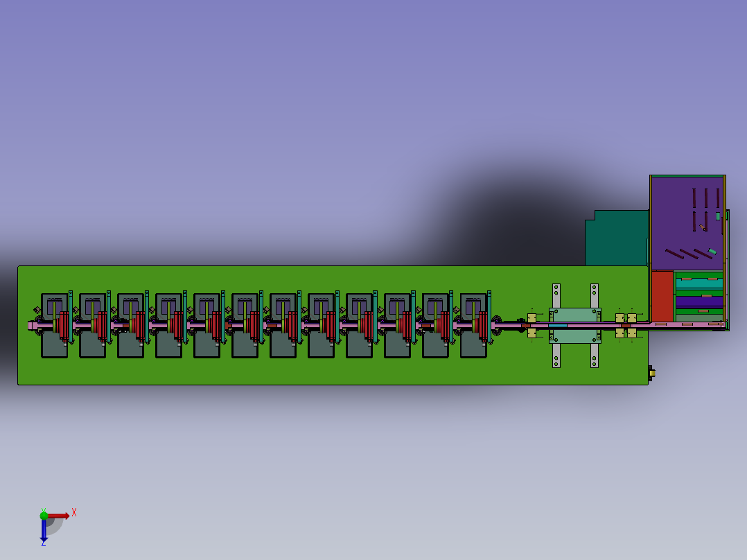Select the red block below the purple panel
The image size is (747, 560).
click(x=662, y=296)
